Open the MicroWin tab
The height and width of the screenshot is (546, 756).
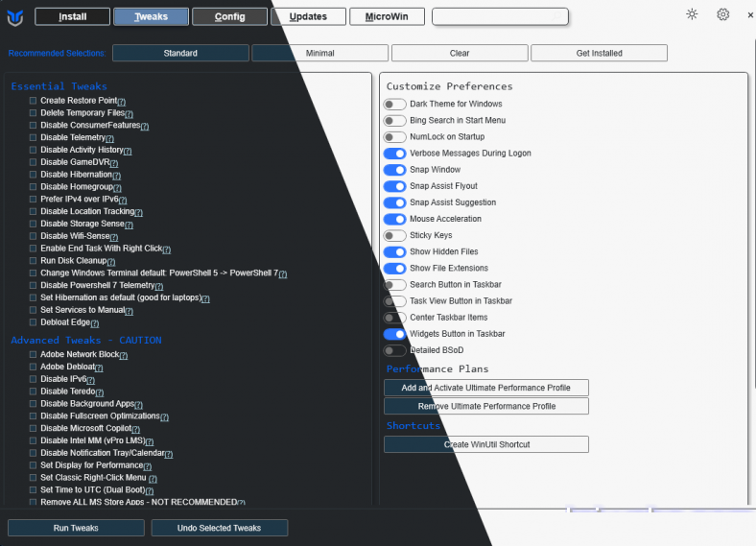[x=387, y=16]
